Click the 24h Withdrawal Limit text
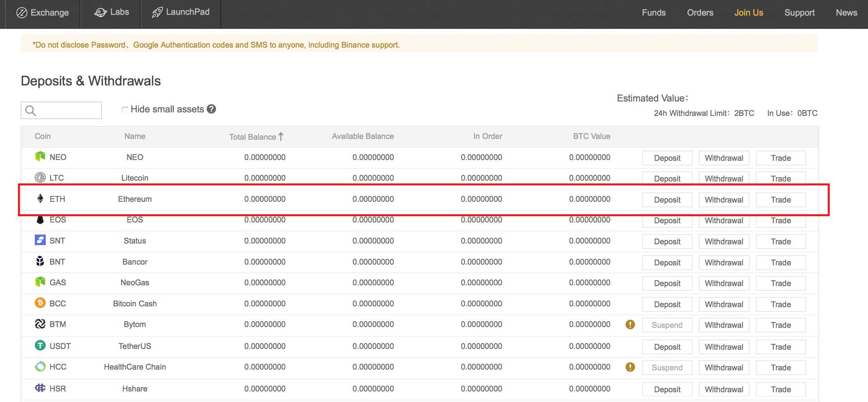The image size is (868, 402). tap(704, 113)
